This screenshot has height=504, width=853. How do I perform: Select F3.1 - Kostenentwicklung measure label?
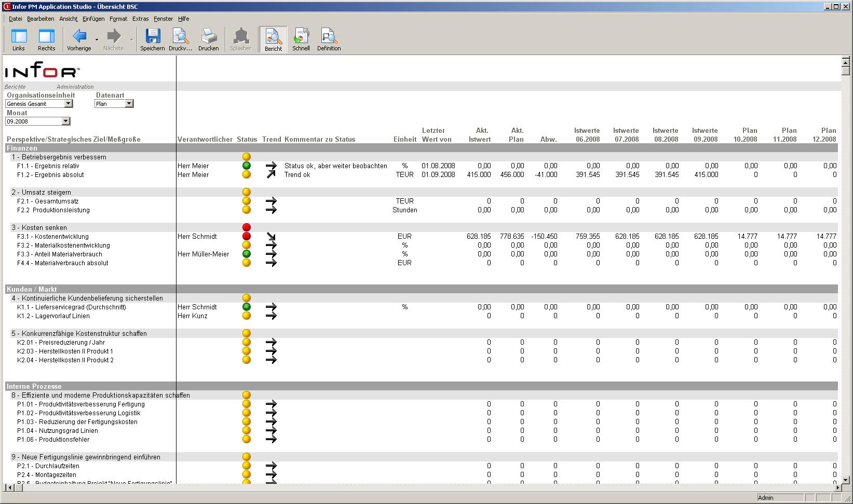pos(52,237)
